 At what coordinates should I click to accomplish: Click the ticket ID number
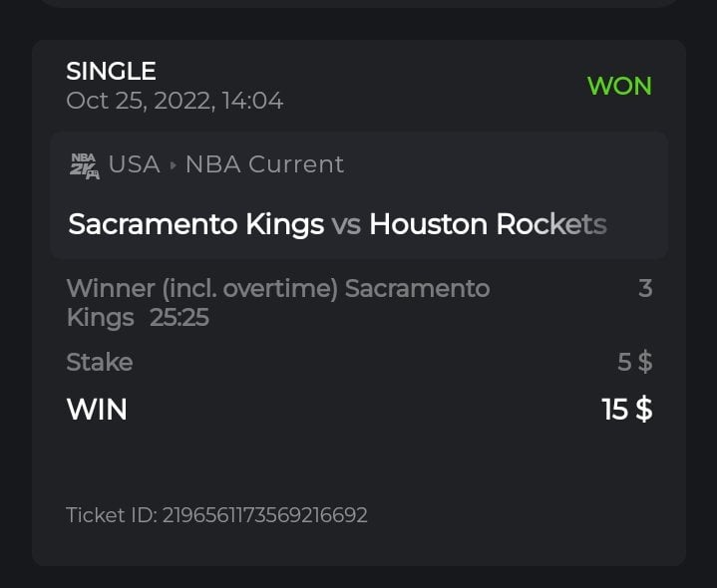click(x=264, y=515)
